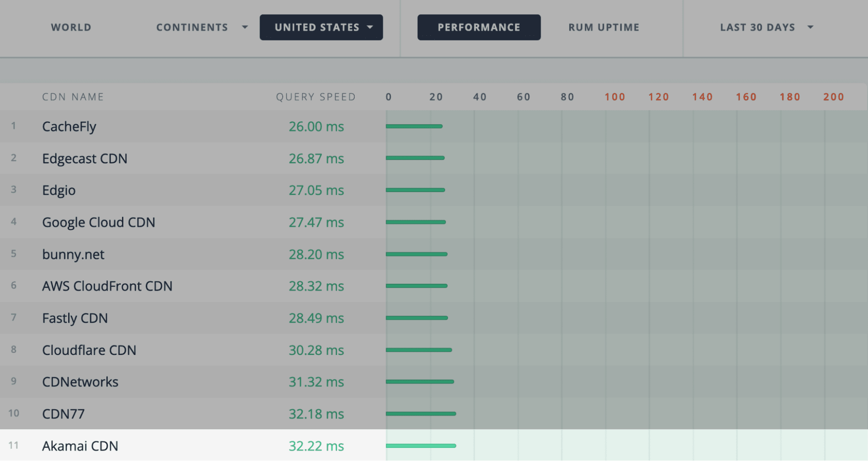Select the Performance tab
This screenshot has height=461, width=868.
tap(479, 27)
